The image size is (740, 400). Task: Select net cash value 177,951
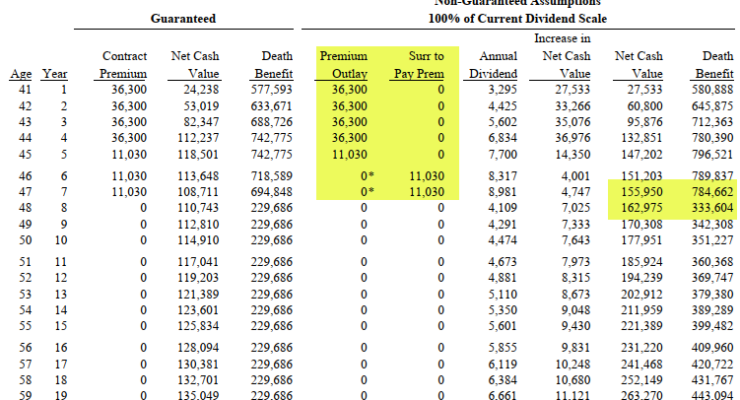[642, 240]
